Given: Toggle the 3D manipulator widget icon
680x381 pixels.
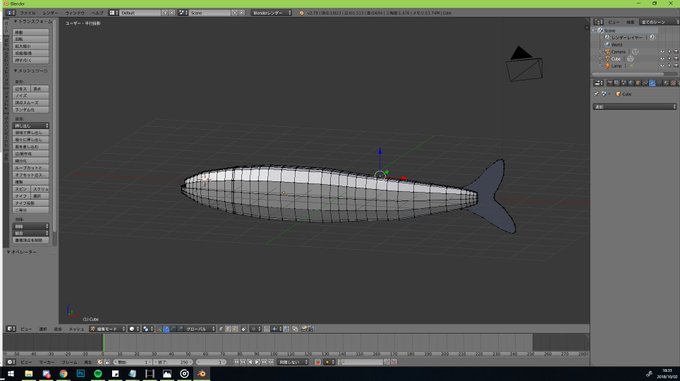Looking at the screenshot, I should pos(159,329).
